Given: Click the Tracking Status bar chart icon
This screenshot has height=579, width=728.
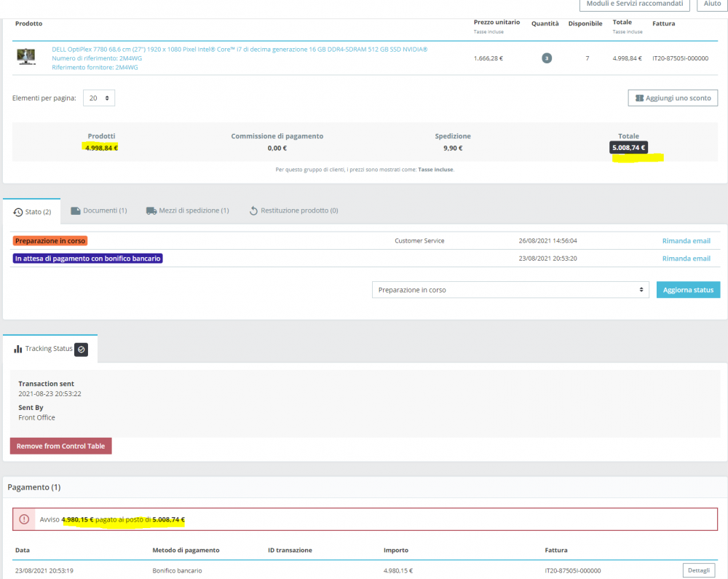Looking at the screenshot, I should point(18,349).
